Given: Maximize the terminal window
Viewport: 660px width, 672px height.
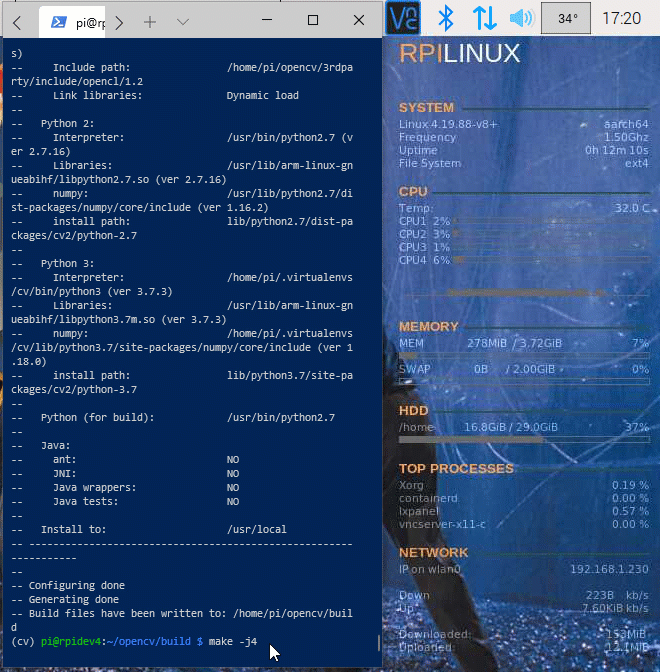Looking at the screenshot, I should click(313, 20).
